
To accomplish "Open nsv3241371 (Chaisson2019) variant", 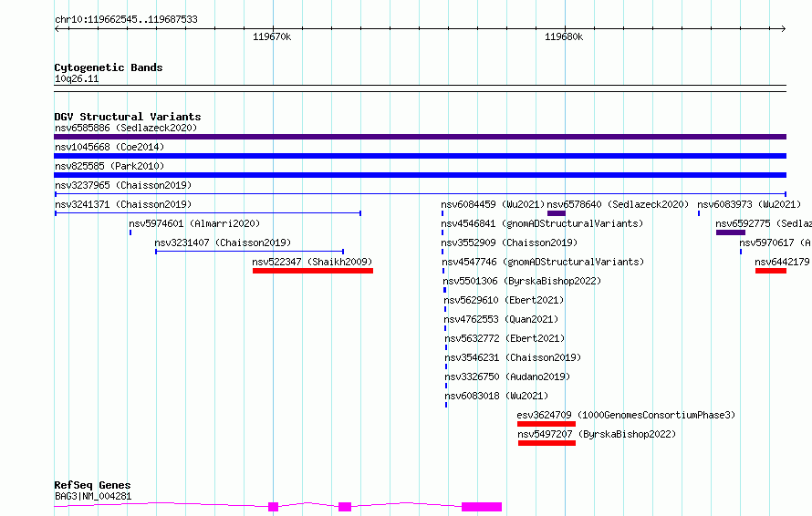I will (x=123, y=204).
